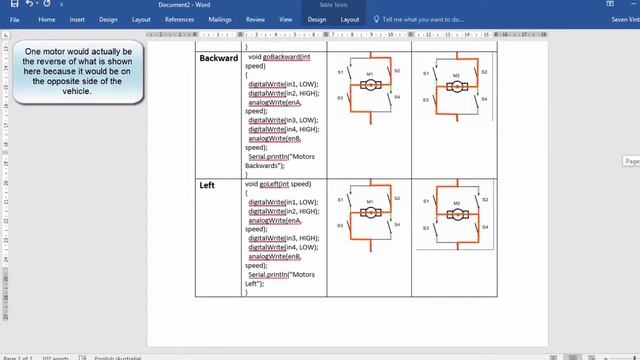This screenshot has width=640, height=360.
Task: Click digitalWrite(in3, HIGH); in Left code
Action: 284,238
